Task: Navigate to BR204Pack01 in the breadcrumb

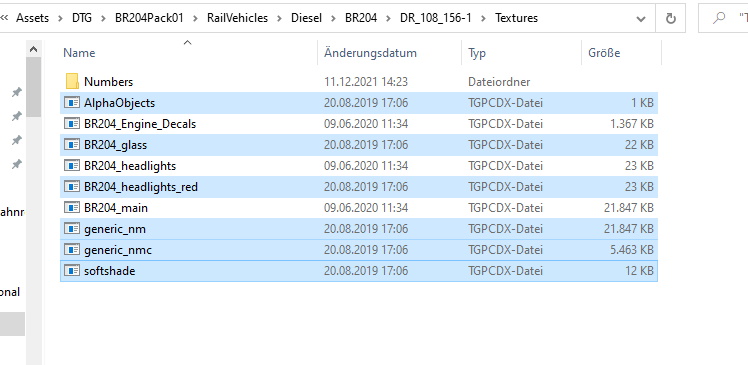Action: (x=149, y=18)
